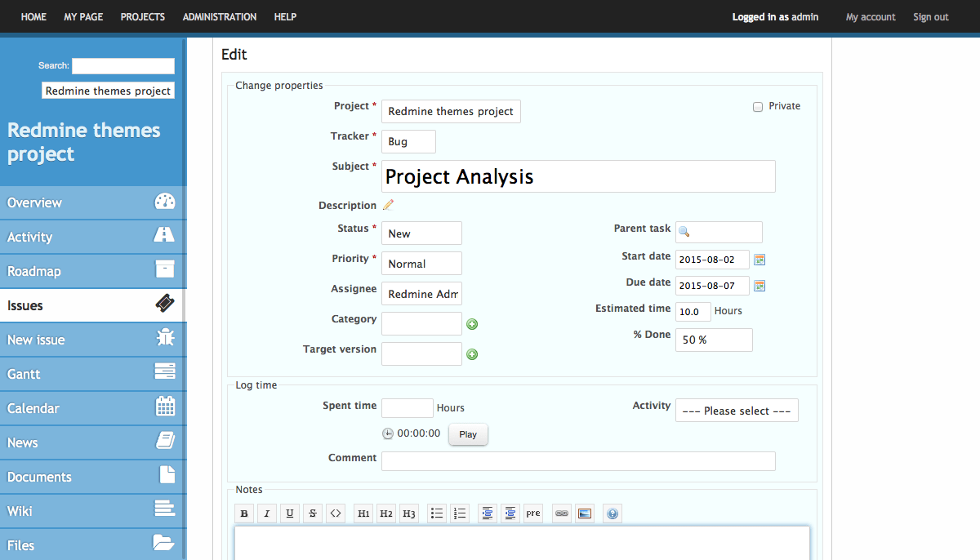Click the Issues ticket icon in sidebar
980x560 pixels.
pos(166,304)
